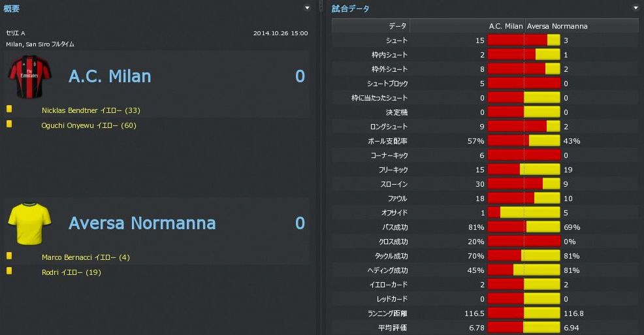Open the 試合データ panel dropdown arrow
This screenshot has width=644, height=335.
tap(636, 8)
